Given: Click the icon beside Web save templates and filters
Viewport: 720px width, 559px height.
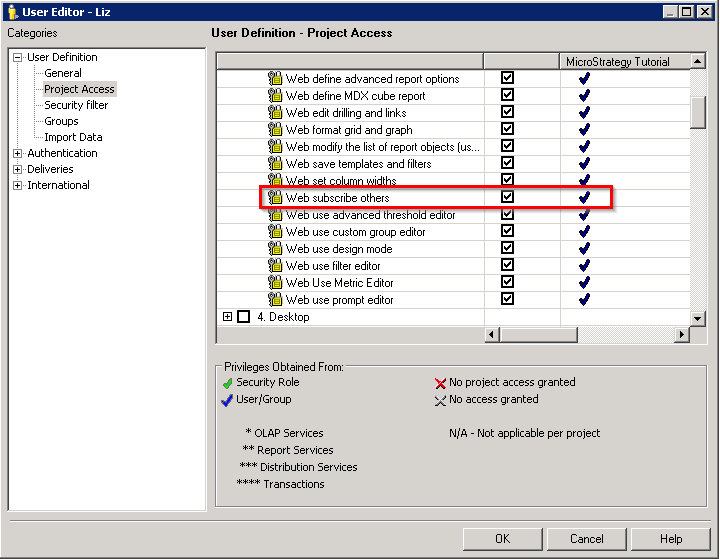Looking at the screenshot, I should point(275,164).
